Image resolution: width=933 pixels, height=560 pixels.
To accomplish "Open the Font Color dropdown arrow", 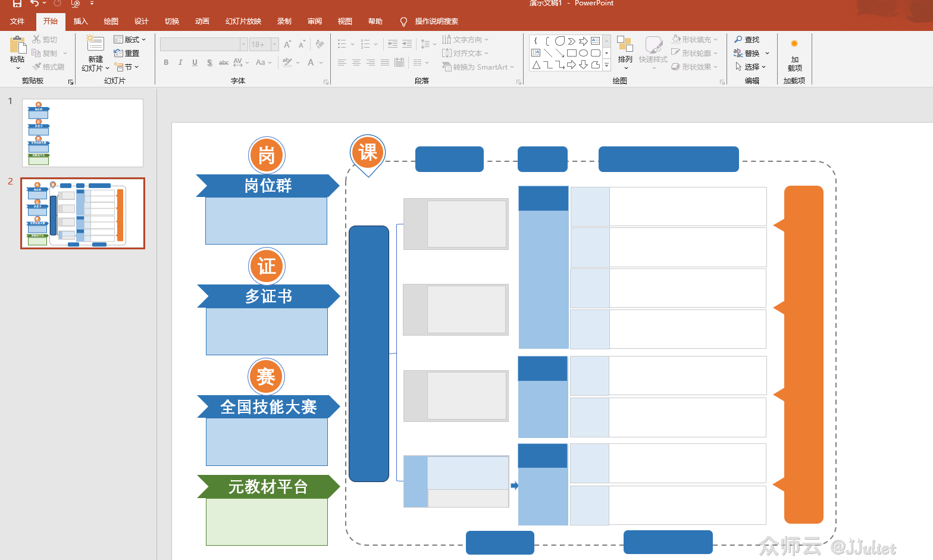I will pos(321,62).
